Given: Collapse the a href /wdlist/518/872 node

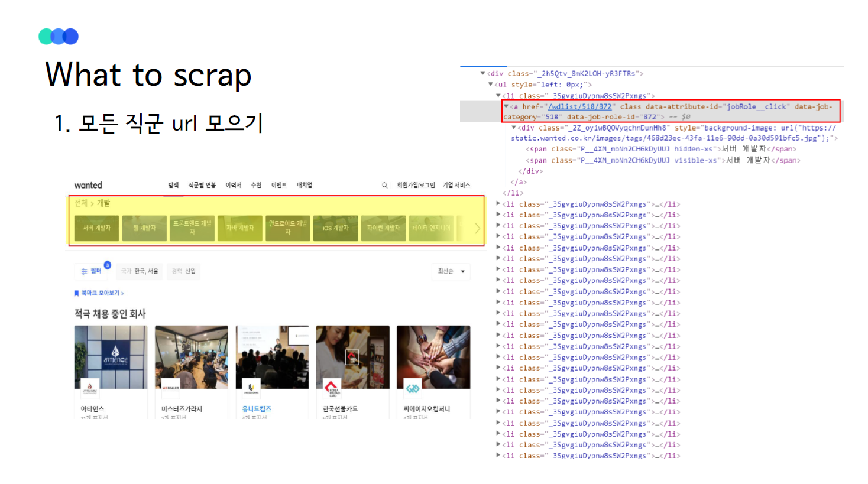Looking at the screenshot, I should 506,106.
